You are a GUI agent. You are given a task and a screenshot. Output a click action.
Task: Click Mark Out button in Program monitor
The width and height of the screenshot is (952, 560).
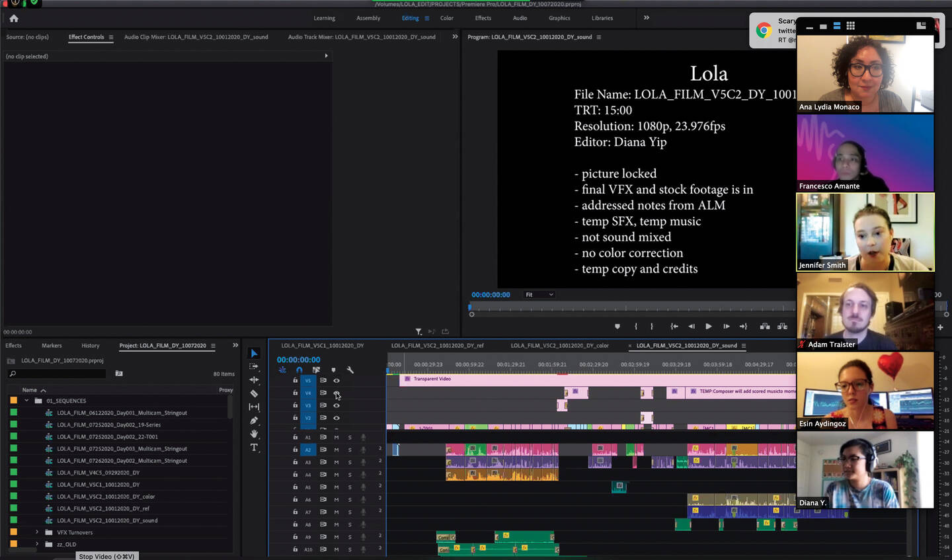(x=652, y=326)
